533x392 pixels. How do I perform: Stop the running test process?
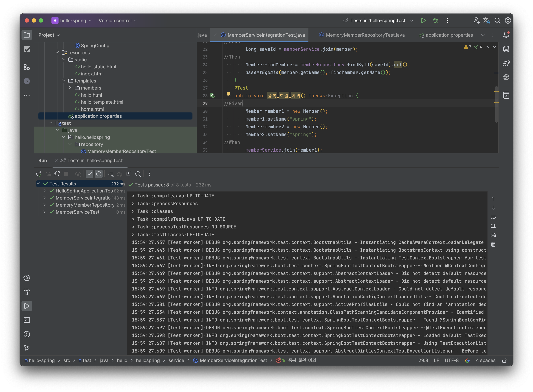(x=66, y=174)
